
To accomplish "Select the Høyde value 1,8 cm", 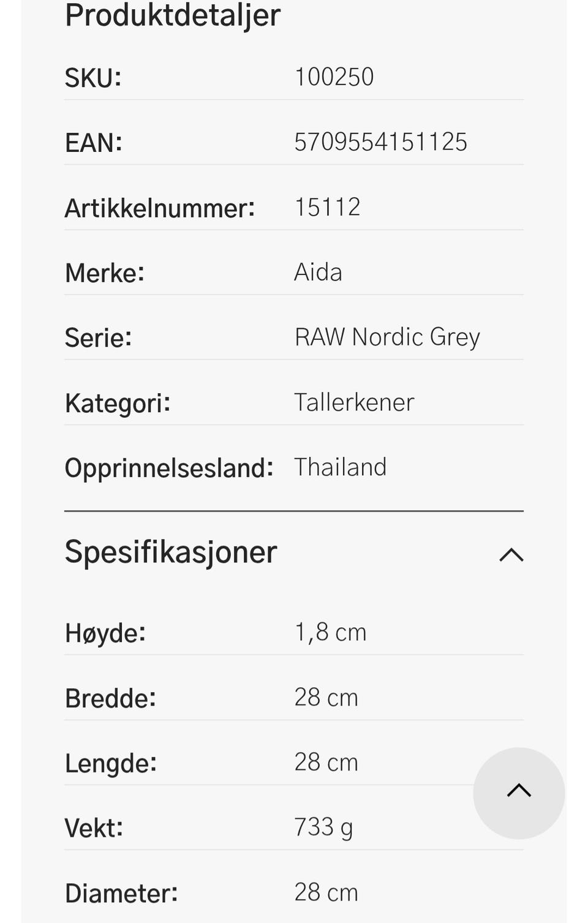I will point(330,633).
